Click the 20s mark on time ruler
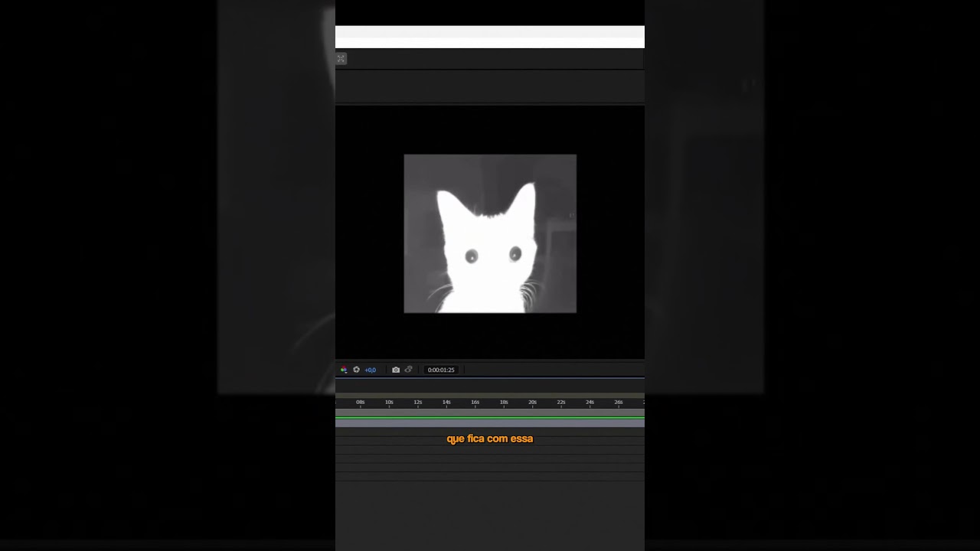The width and height of the screenshot is (980, 551). click(533, 402)
